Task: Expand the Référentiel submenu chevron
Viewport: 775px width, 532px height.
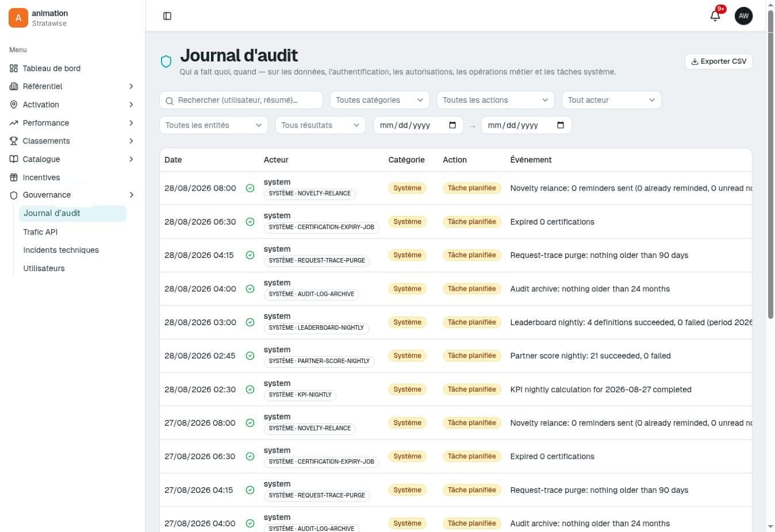Action: click(x=131, y=86)
